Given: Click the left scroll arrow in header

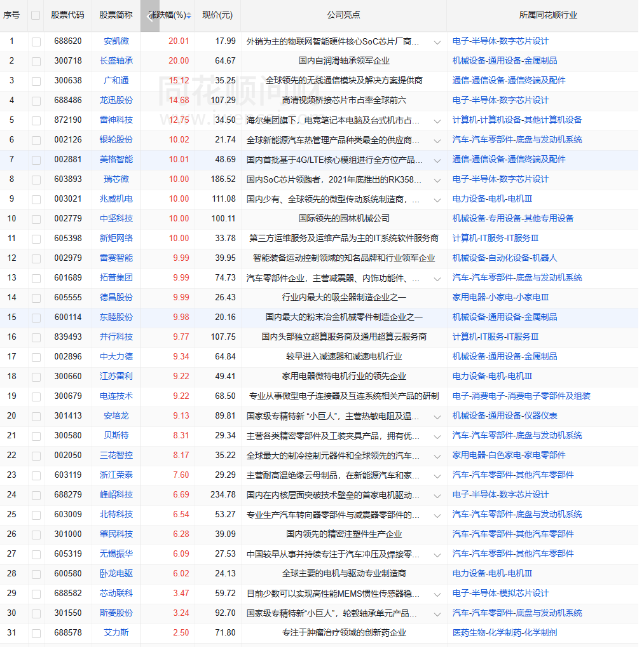Looking at the screenshot, I should tap(150, 16).
